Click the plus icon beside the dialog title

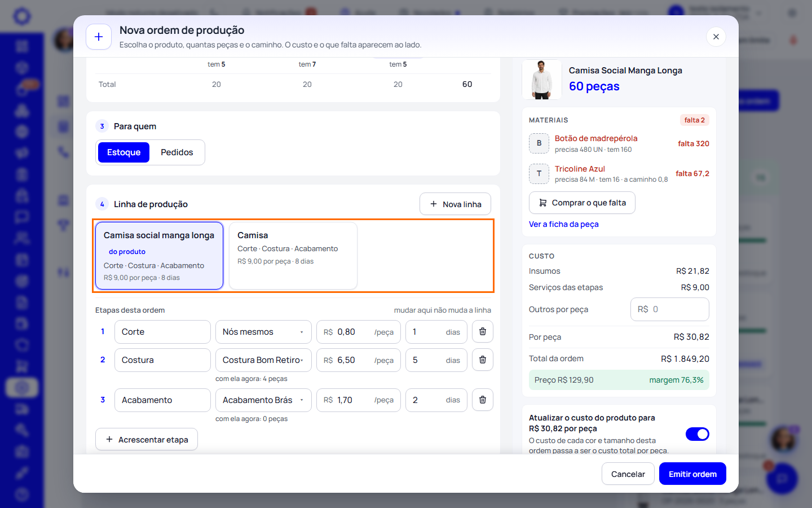(x=99, y=37)
